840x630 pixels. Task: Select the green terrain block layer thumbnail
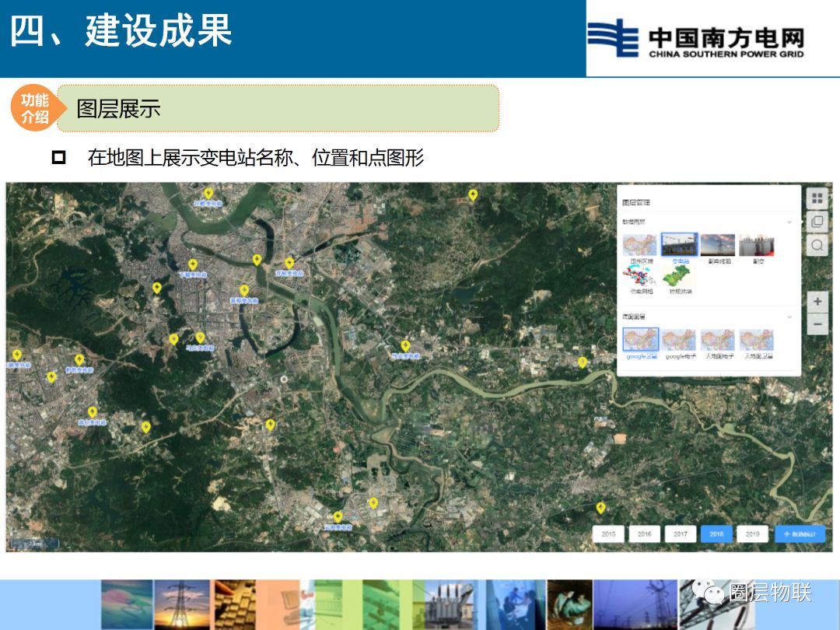(679, 276)
